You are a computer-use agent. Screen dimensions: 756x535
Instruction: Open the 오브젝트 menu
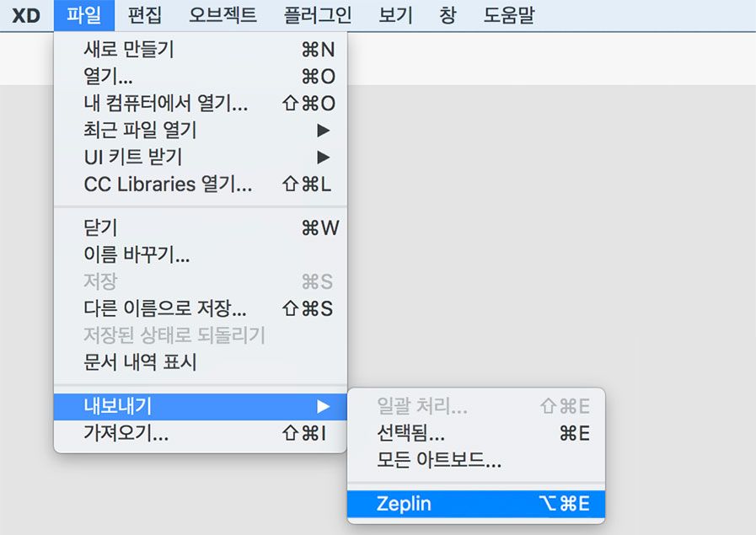(223, 15)
